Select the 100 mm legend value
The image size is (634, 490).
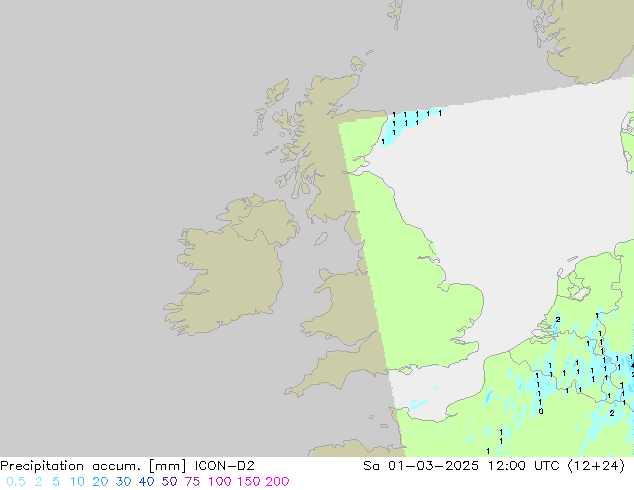click(219, 482)
